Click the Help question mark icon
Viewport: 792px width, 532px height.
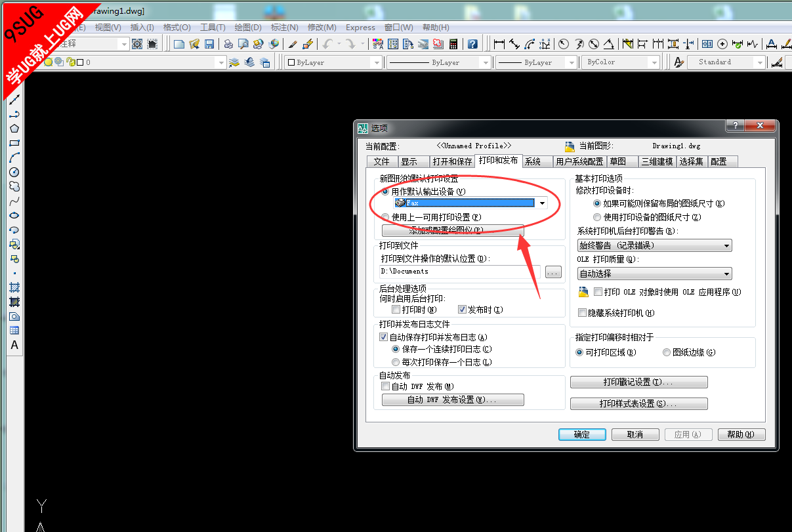[x=472, y=44]
